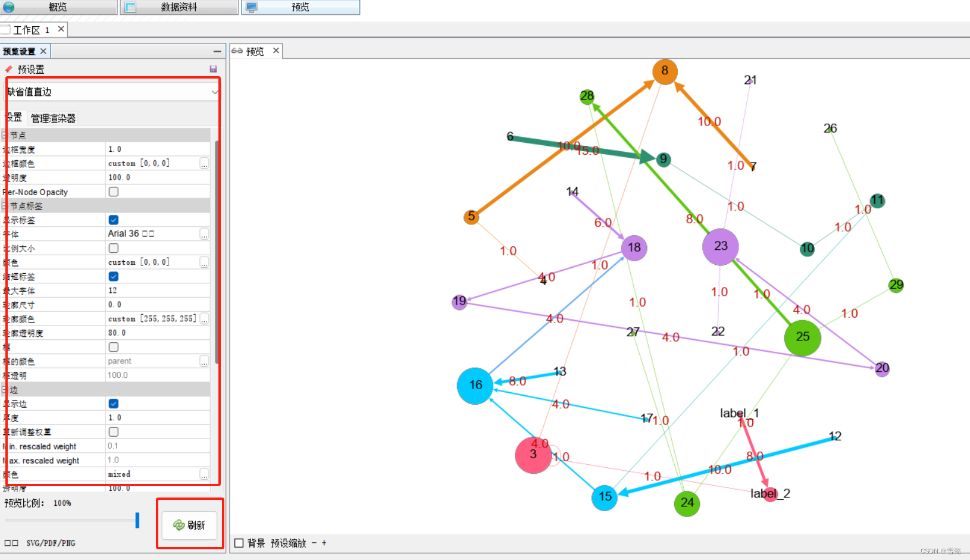Viewport: 970px width, 560px height.
Task: Toggle the Per-Node Opacity checkbox
Action: 114,192
